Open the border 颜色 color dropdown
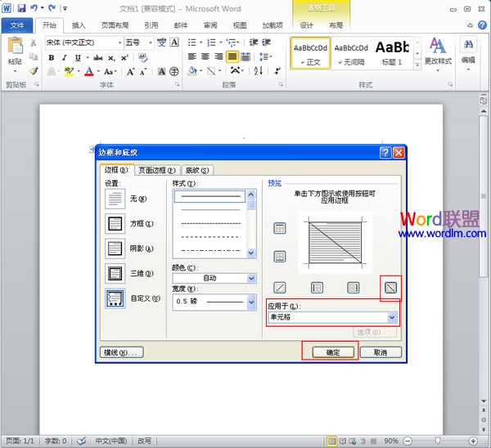 251,278
